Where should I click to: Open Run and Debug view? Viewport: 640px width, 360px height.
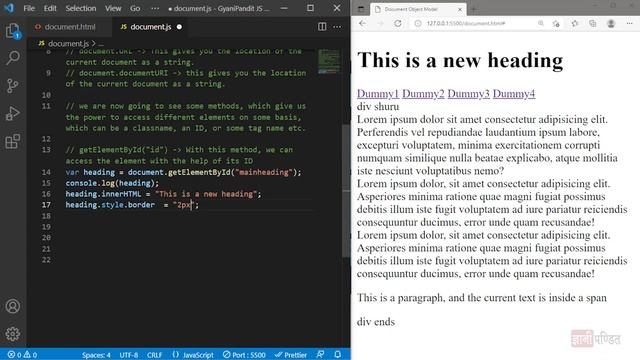pyautogui.click(x=13, y=113)
